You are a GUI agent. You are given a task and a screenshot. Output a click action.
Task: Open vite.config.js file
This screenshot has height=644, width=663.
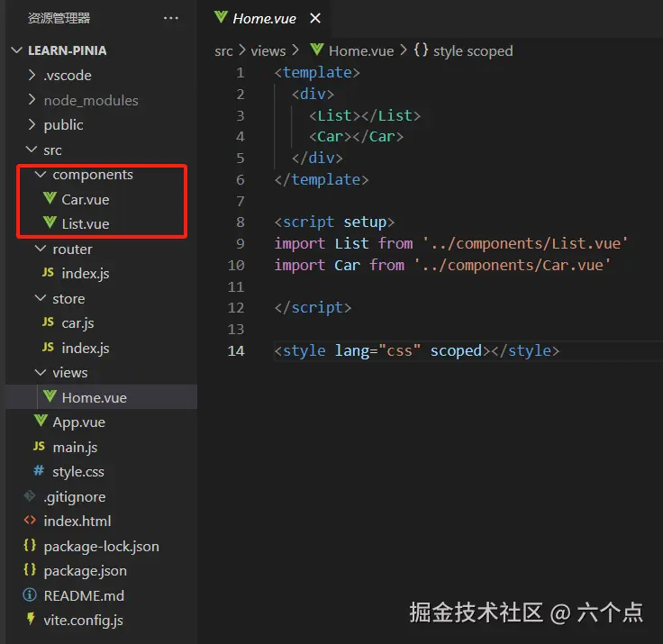coord(83,621)
